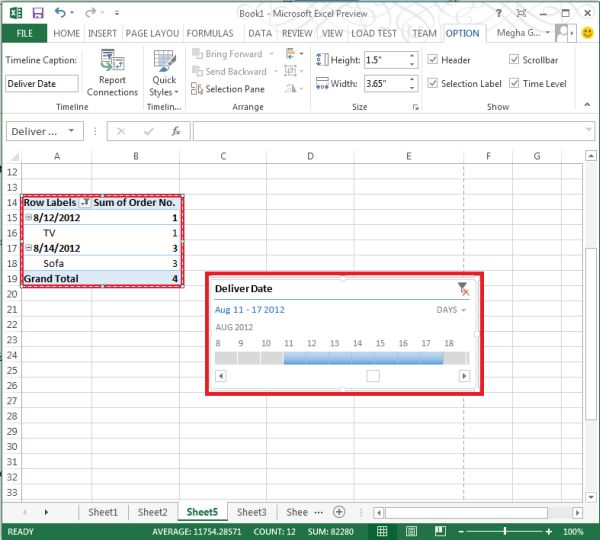Switch to Page Layout view in the status bar

411,531
